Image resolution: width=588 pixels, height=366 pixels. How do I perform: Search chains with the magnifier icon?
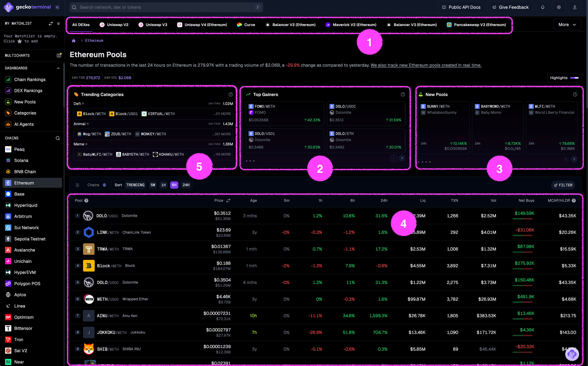(x=58, y=138)
